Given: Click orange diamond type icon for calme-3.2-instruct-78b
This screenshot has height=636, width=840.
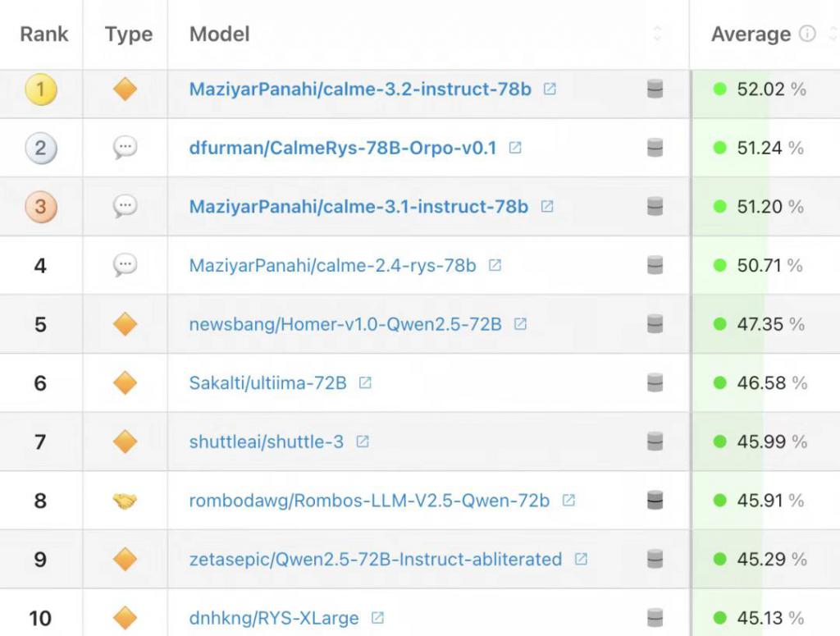Looking at the screenshot, I should click(126, 89).
